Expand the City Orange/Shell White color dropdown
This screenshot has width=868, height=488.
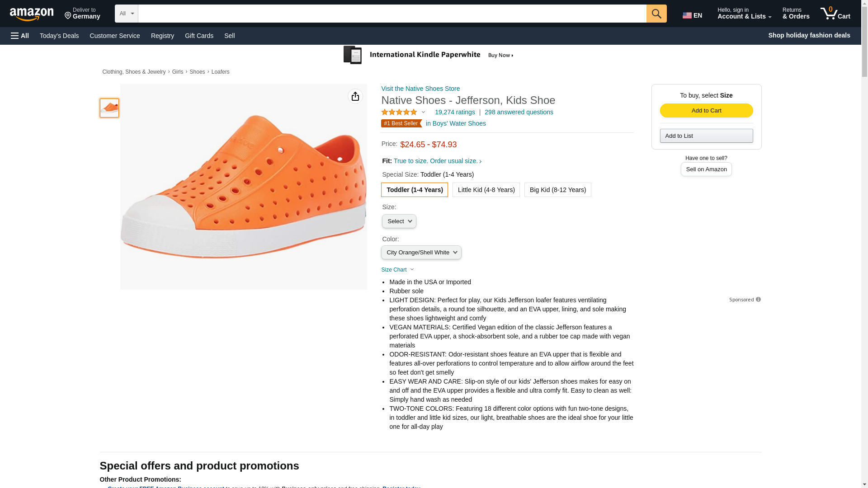point(421,253)
